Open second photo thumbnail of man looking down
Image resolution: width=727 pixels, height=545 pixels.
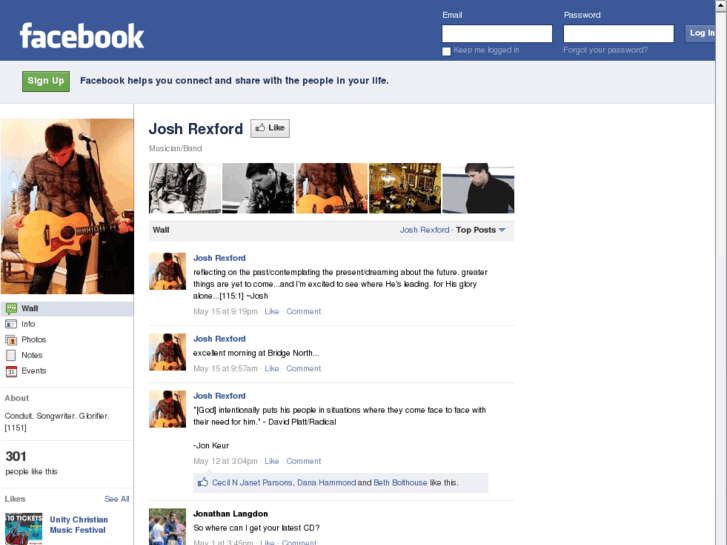click(x=258, y=188)
